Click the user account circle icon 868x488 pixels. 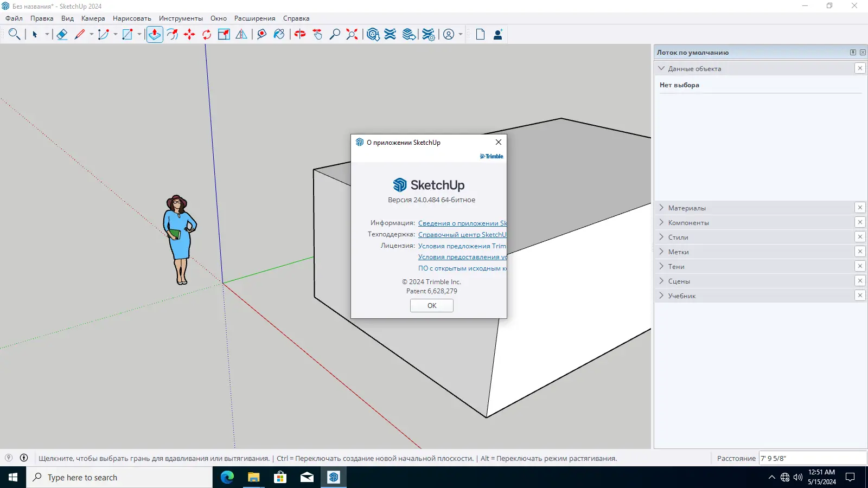click(x=449, y=34)
